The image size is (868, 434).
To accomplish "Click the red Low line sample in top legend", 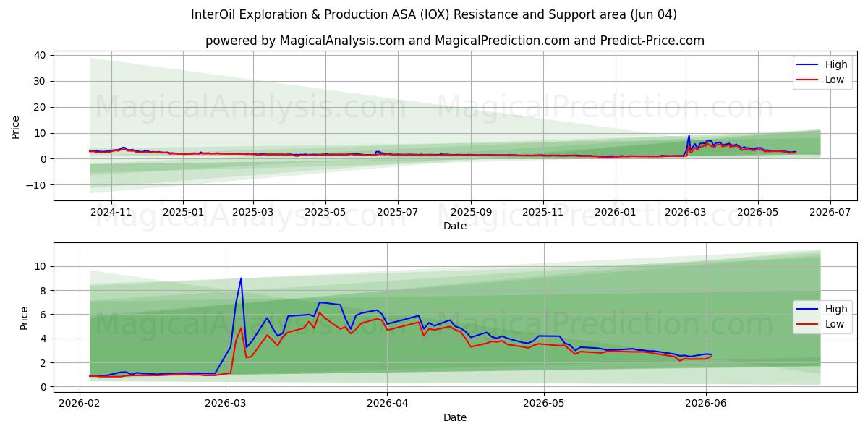I will pyautogui.click(x=808, y=80).
